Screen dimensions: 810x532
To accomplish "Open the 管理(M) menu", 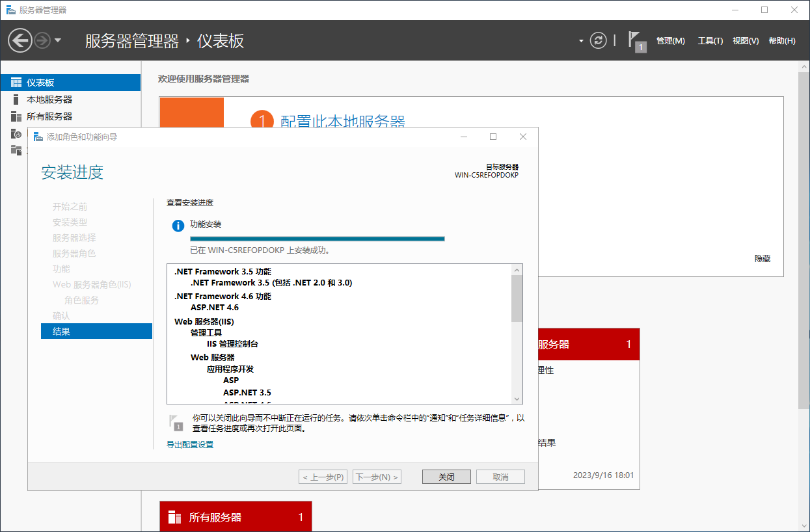I will [670, 41].
